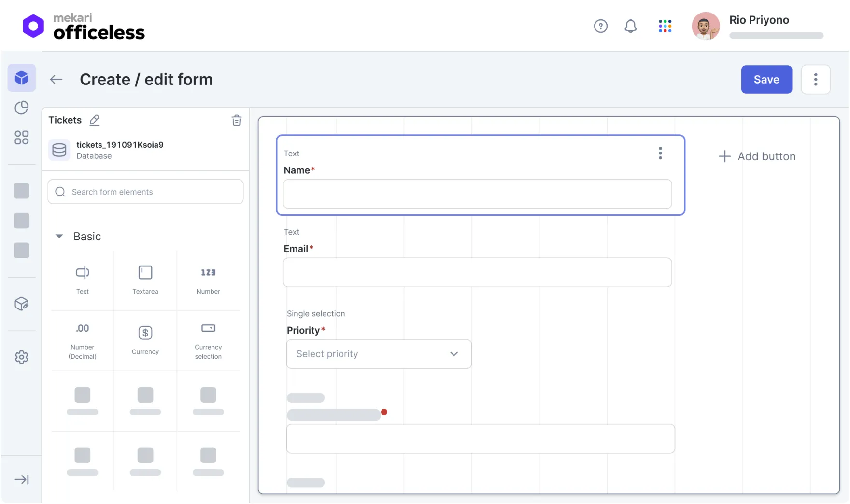
Task: Open the notifications bell
Action: tap(630, 26)
